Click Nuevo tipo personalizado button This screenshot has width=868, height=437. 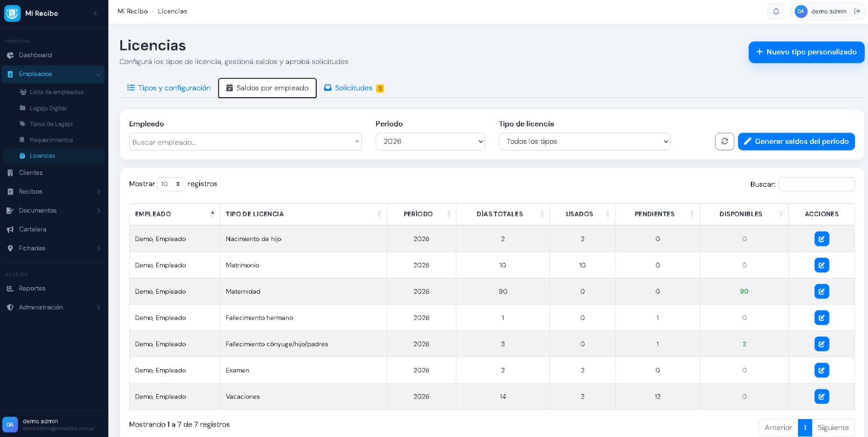[806, 52]
